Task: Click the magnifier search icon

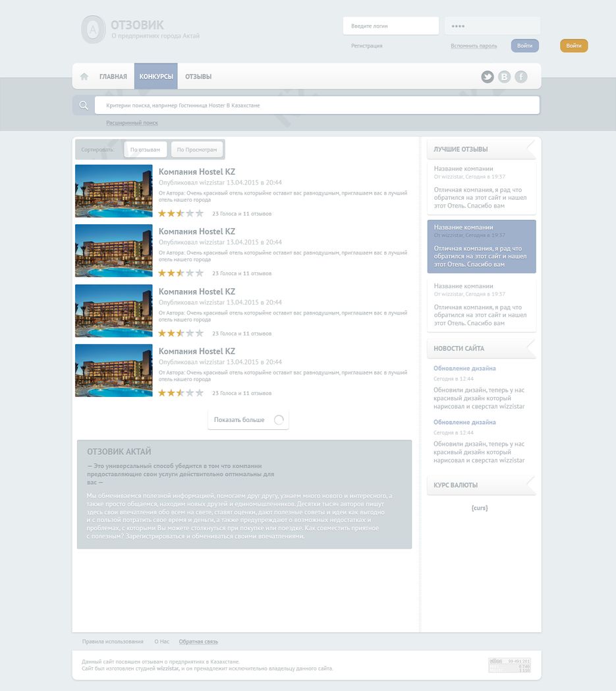Action: tap(84, 105)
